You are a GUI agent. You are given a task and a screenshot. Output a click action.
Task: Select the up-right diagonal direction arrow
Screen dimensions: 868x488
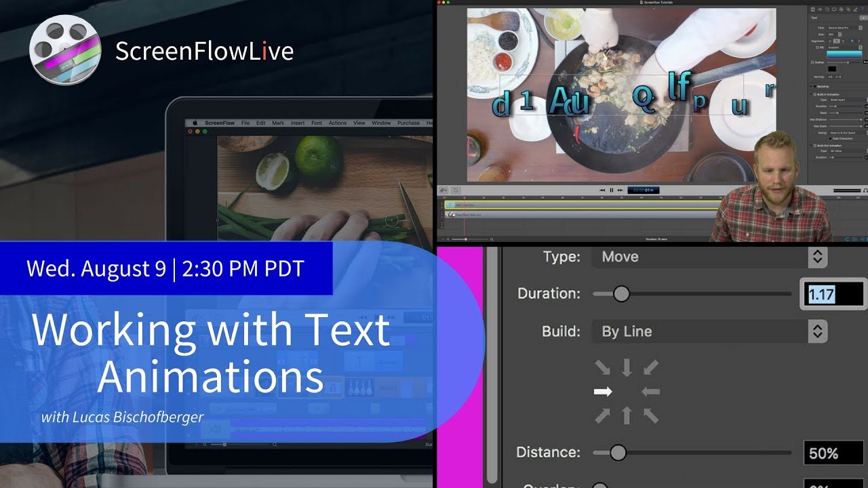tap(602, 415)
